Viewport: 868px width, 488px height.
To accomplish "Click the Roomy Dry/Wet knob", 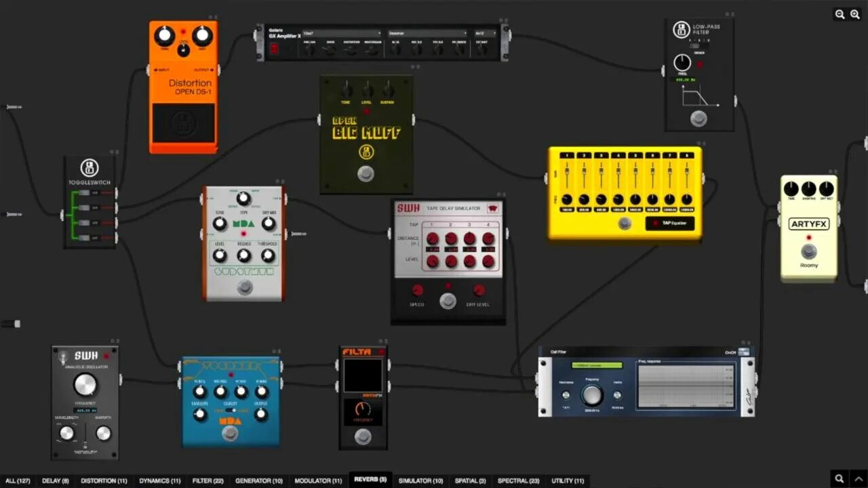I will coord(826,189).
